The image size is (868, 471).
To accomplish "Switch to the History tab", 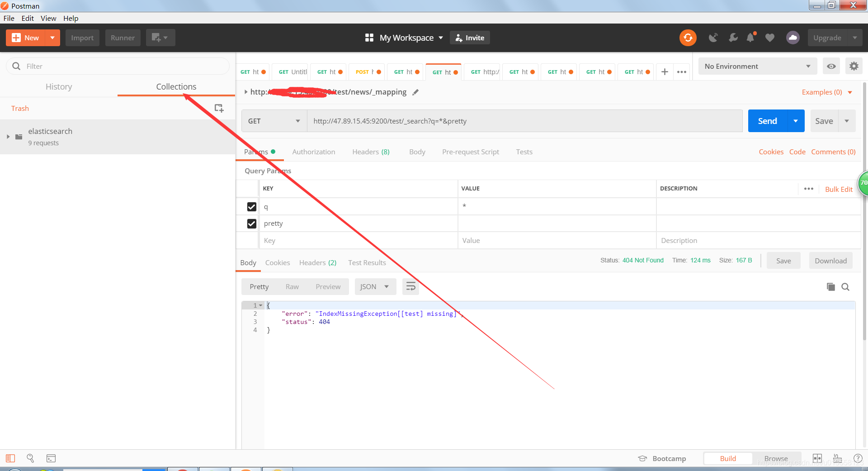I will [x=59, y=86].
